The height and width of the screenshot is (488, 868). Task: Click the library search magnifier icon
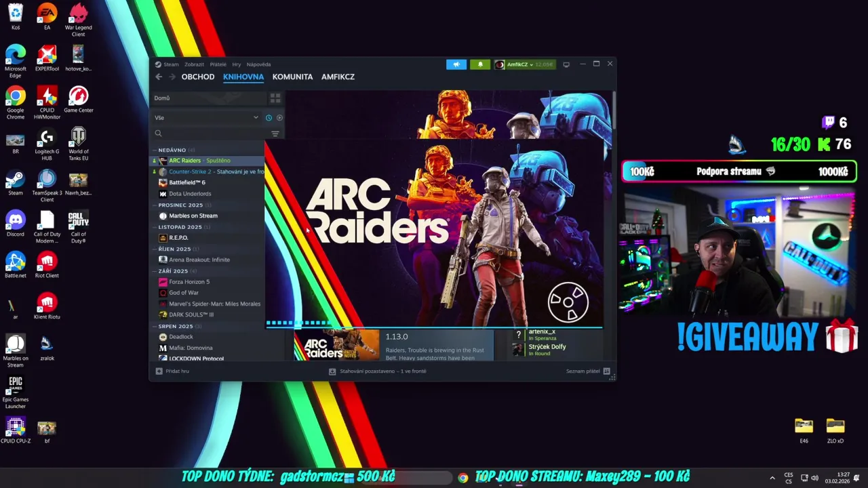click(x=158, y=134)
